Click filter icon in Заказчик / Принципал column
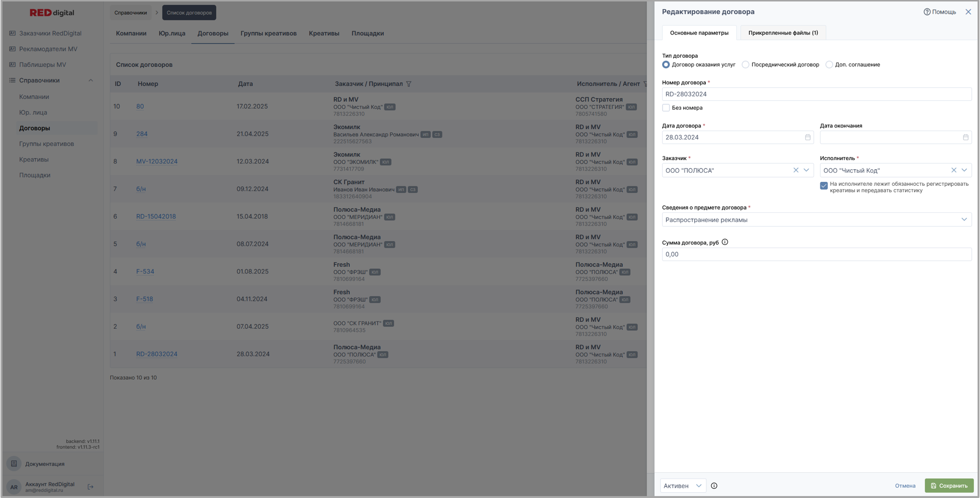The image size is (980, 498). coord(409,84)
